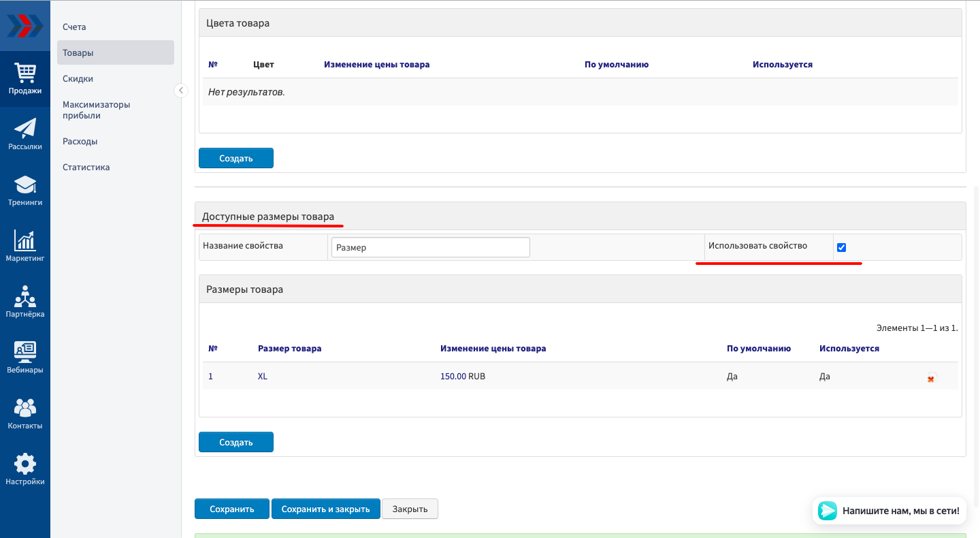Screen dimensions: 980x538
Task: Click Создать under product colors
Action: point(235,158)
